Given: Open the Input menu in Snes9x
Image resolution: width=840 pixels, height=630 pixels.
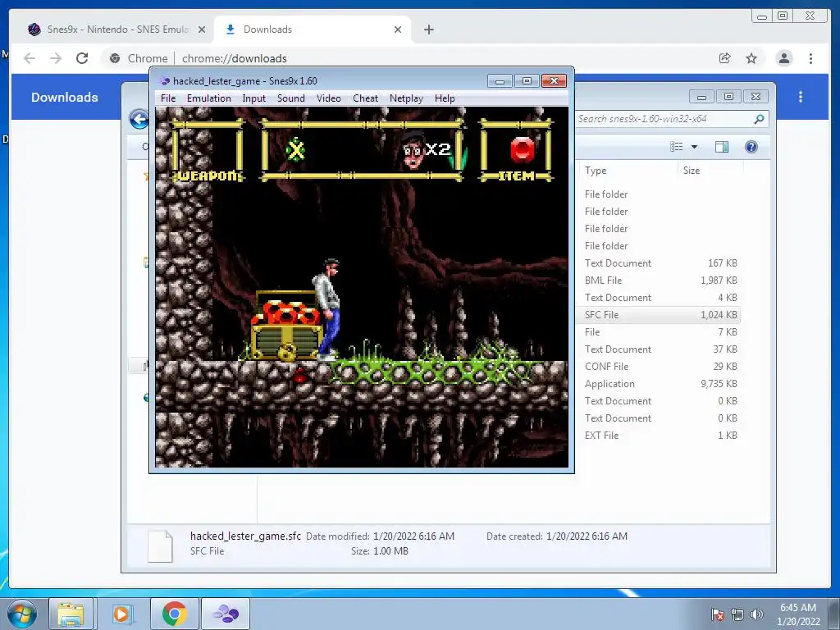Looking at the screenshot, I should (254, 98).
